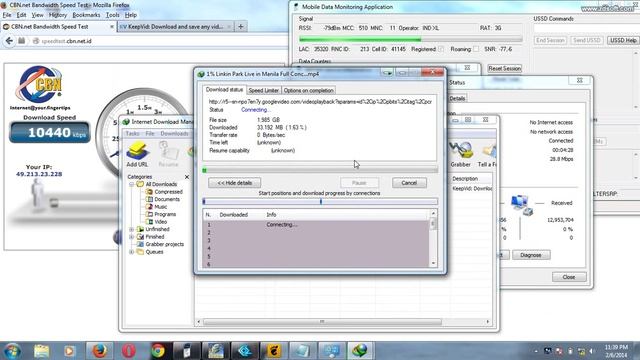Collapse the All Downloads tree node
Image resolution: width=640 pixels, height=360 pixels.
tap(132, 184)
